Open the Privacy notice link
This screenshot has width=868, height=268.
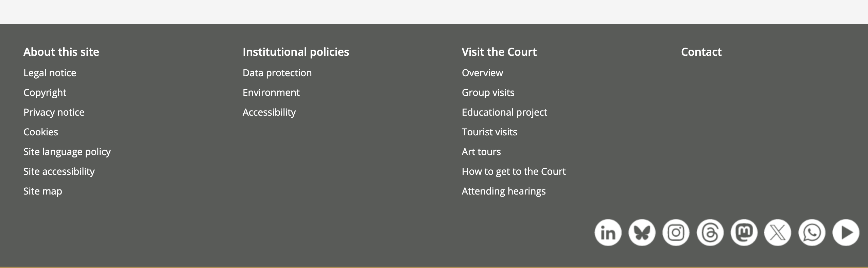pos(54,112)
